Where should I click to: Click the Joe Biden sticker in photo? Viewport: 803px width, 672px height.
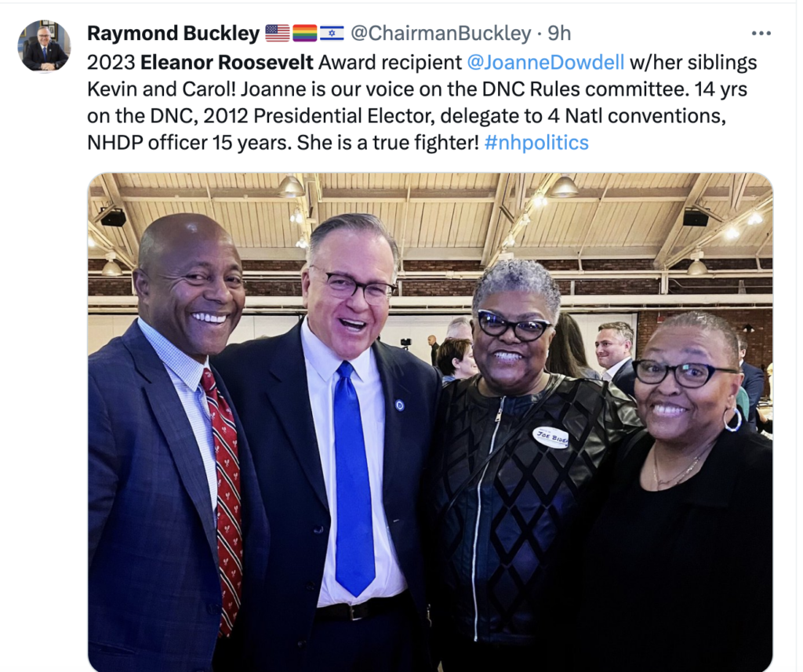coord(551,437)
